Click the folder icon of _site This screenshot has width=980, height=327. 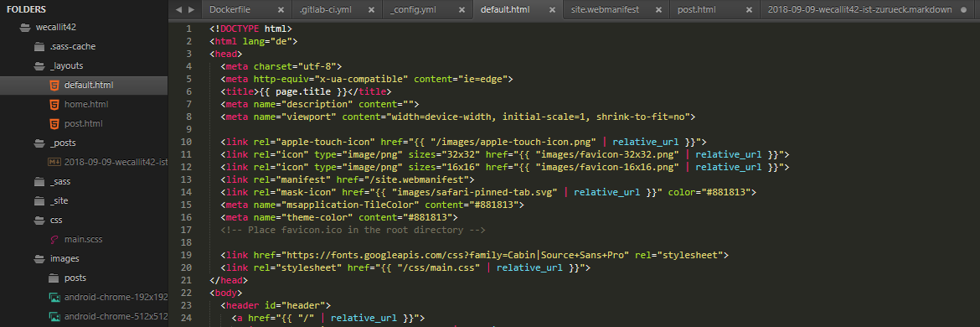pyautogui.click(x=39, y=200)
